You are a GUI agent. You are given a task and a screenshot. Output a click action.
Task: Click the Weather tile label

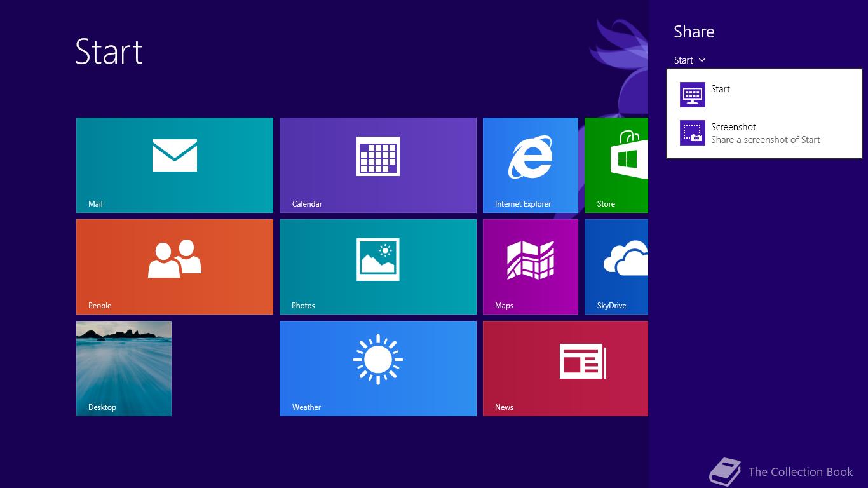coord(306,407)
